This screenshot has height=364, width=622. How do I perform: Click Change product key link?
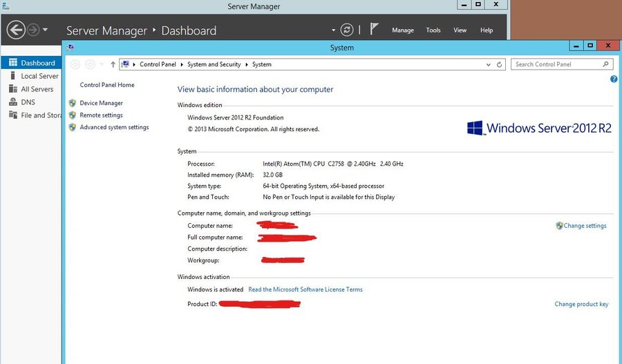tap(581, 304)
